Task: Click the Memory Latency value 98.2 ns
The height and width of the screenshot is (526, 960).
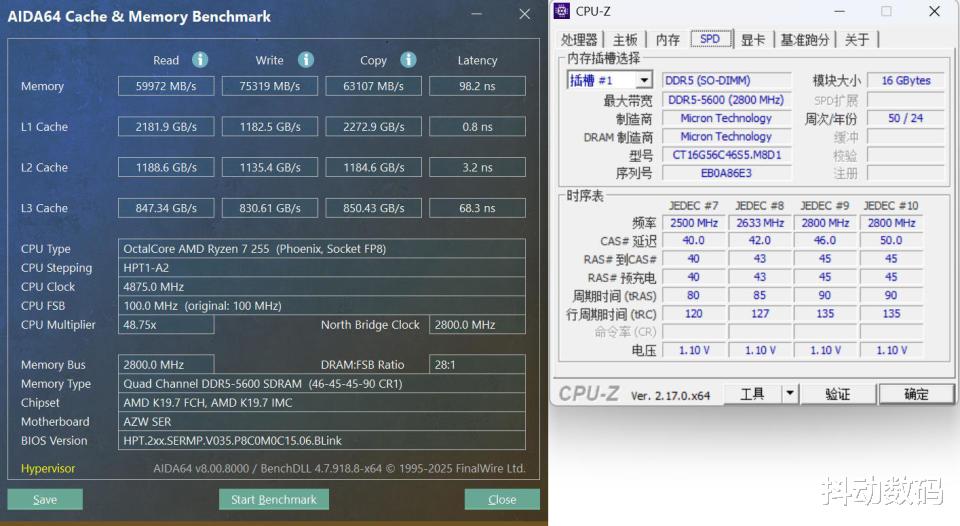Action: tap(477, 86)
